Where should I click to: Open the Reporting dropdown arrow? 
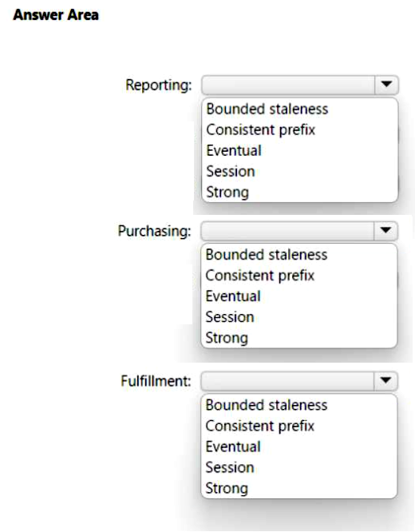pyautogui.click(x=386, y=85)
